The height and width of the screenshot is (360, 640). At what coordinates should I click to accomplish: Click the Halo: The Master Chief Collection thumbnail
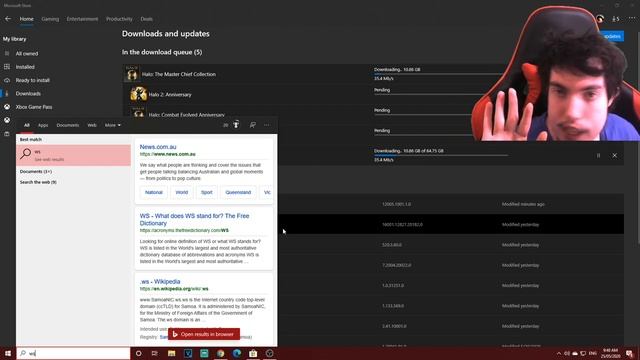(x=132, y=74)
